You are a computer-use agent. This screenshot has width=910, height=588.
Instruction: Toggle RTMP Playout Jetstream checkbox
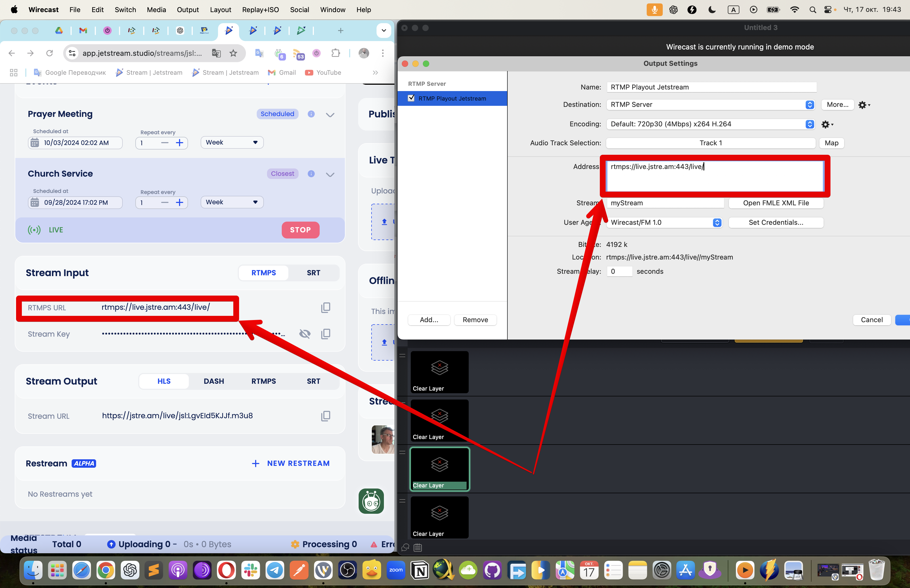[411, 98]
